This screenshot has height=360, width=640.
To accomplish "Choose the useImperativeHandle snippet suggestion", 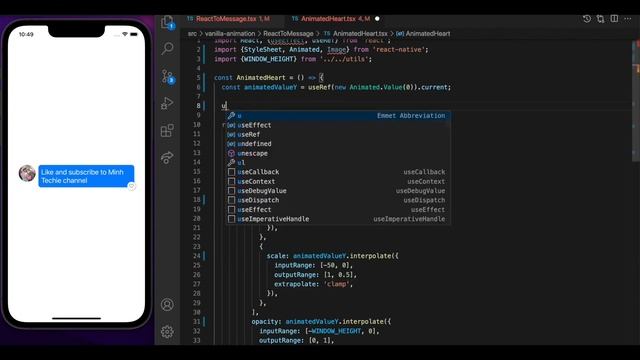I will coord(338,219).
